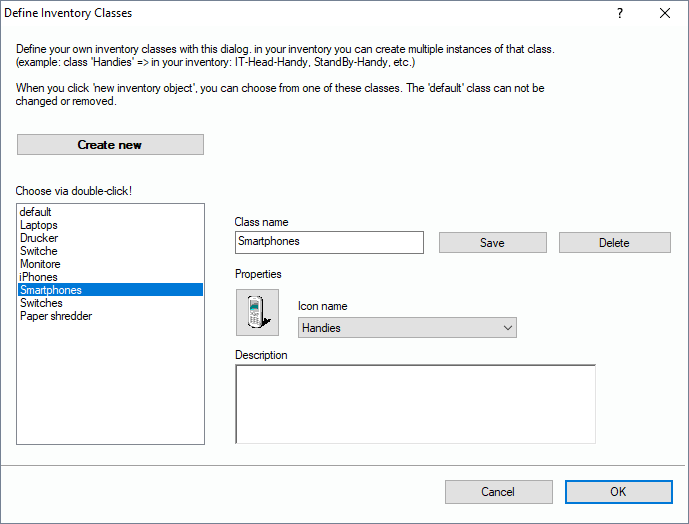
Task: Click into the Class name text field
Action: coord(329,242)
